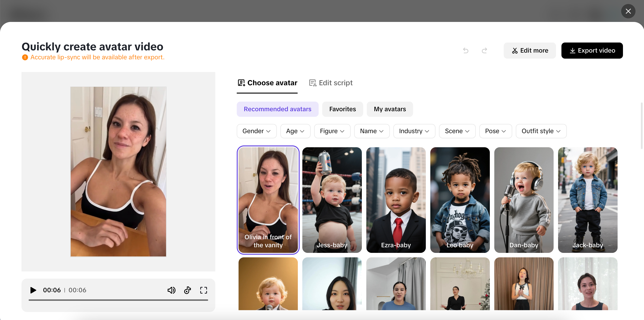The height and width of the screenshot is (320, 644).
Task: Enable the Recommended avatars filter
Action: (277, 109)
